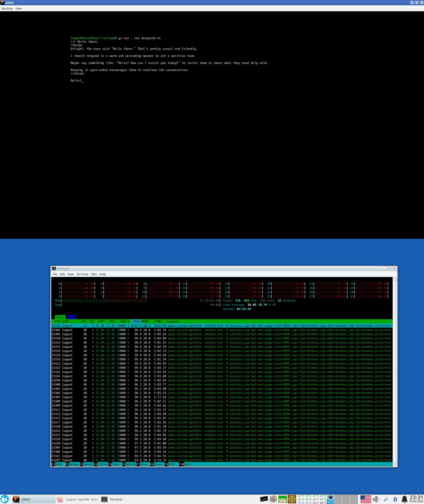This screenshot has height=504, width=424.
Task: Click the US flag keyboard layout icon
Action: coord(366,499)
